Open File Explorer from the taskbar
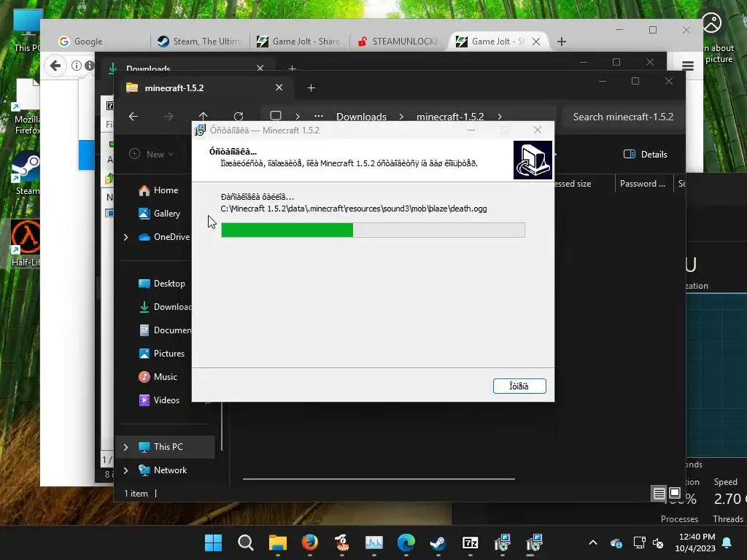747x560 pixels. (x=277, y=542)
